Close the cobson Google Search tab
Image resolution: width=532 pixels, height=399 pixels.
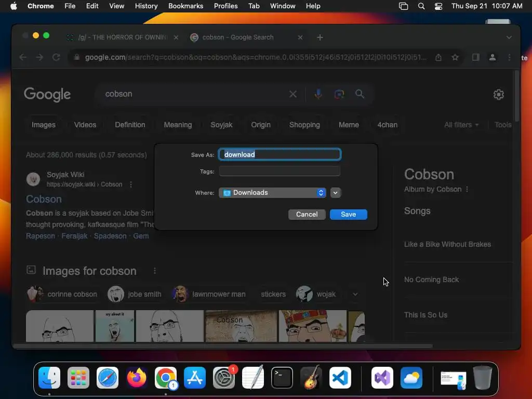click(300, 37)
